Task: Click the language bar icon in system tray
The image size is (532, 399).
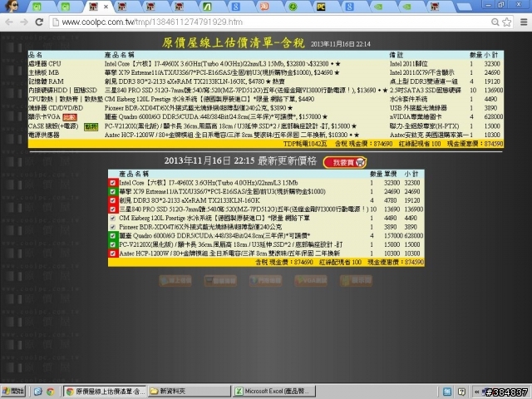Action: (x=447, y=392)
